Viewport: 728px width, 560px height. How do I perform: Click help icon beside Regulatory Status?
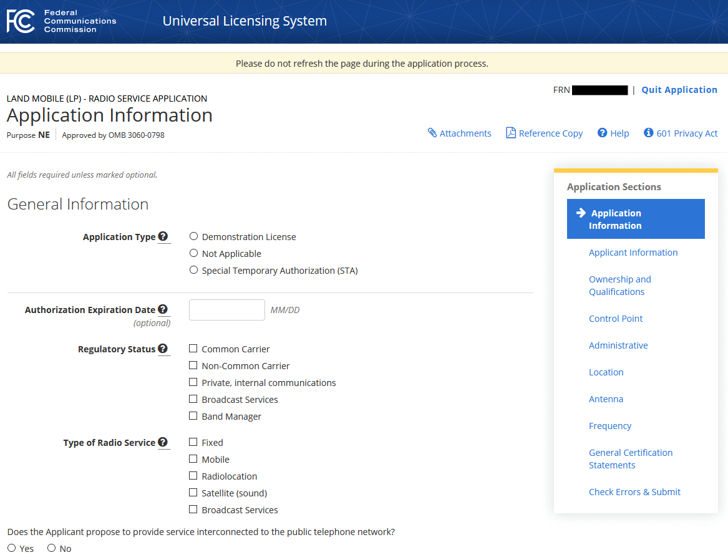pyautogui.click(x=163, y=349)
